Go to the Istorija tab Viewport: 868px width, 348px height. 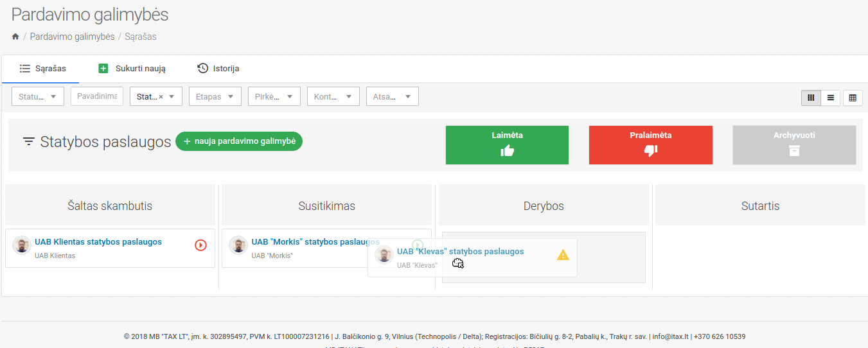click(218, 69)
